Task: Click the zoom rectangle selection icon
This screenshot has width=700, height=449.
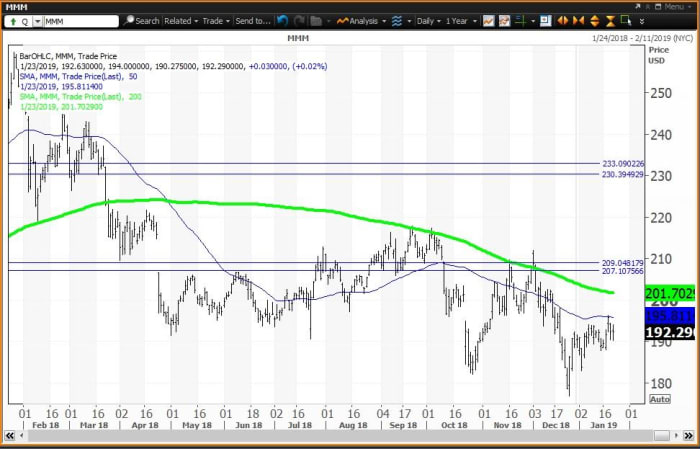Action: pos(626,20)
